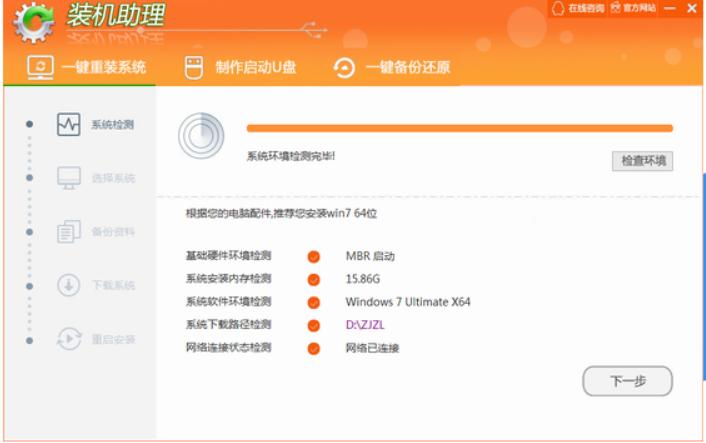The height and width of the screenshot is (443, 706).
Task: Click the 系统检测 step label
Action: coord(113,125)
